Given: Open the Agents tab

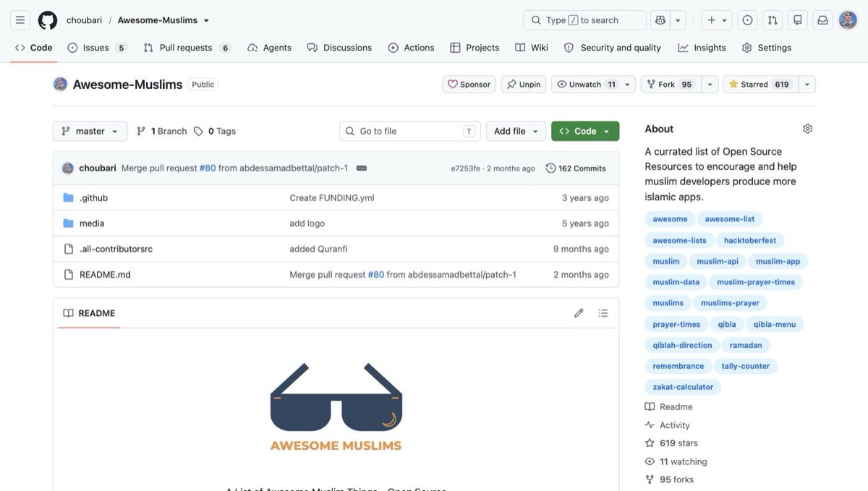Looking at the screenshot, I should point(269,48).
